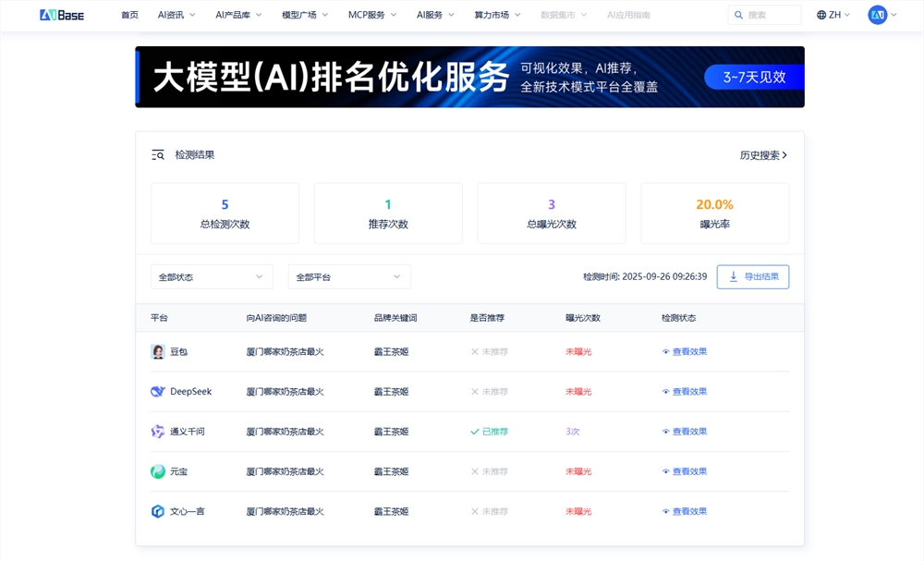
Task: Open the 全部状态 filter dropdown
Action: (212, 277)
